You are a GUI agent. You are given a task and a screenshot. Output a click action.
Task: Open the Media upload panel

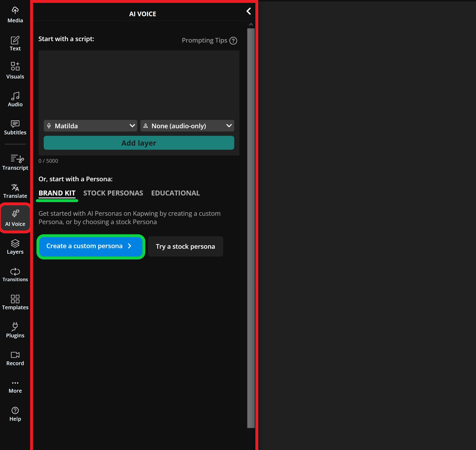point(15,15)
